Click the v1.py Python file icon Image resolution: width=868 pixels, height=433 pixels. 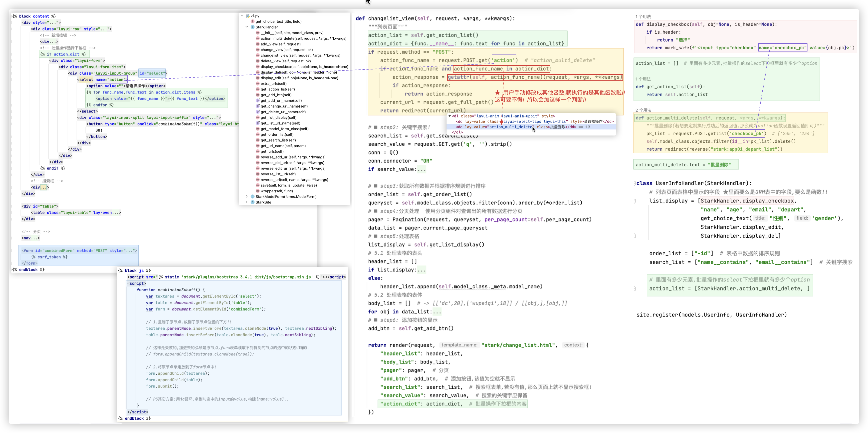(x=248, y=16)
